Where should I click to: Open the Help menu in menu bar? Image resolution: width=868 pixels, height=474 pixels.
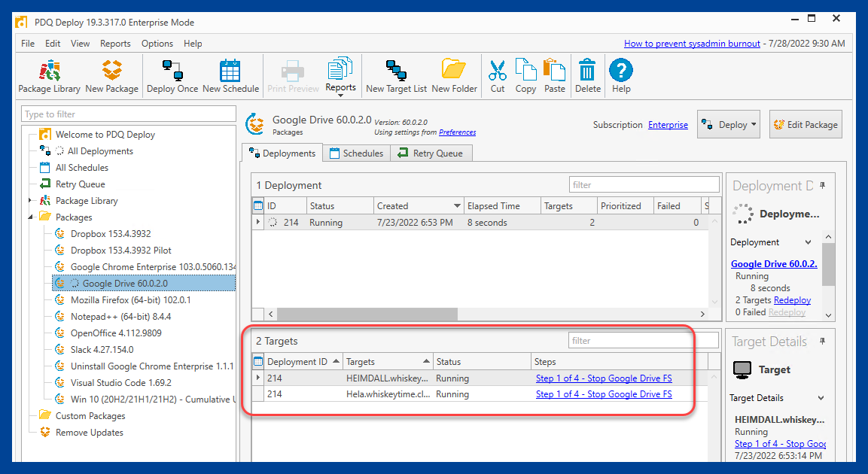(x=193, y=43)
